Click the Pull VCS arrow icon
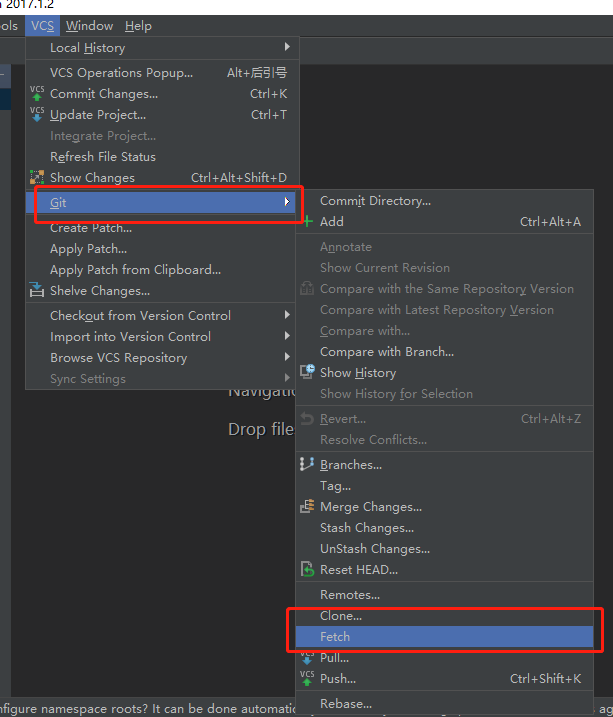The image size is (613, 717). pyautogui.click(x=307, y=658)
